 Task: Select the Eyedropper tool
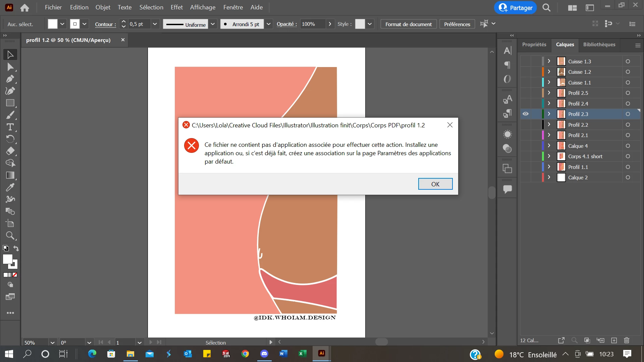point(10,187)
